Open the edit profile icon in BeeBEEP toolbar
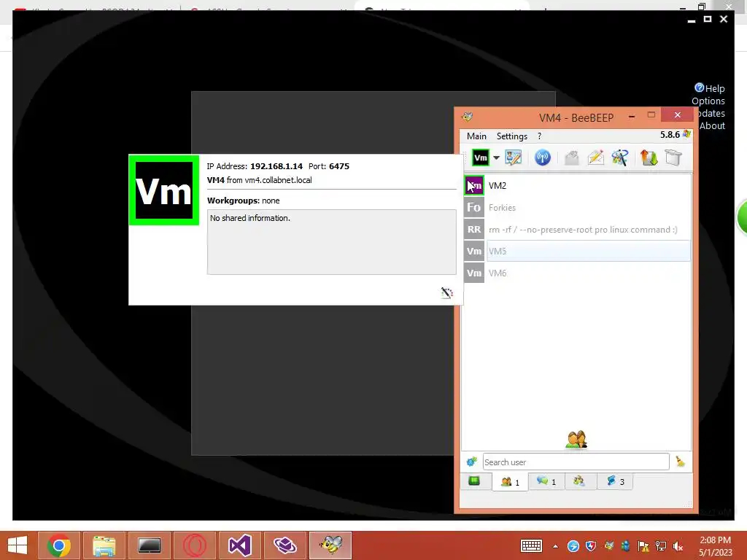This screenshot has height=560, width=747. (x=514, y=157)
